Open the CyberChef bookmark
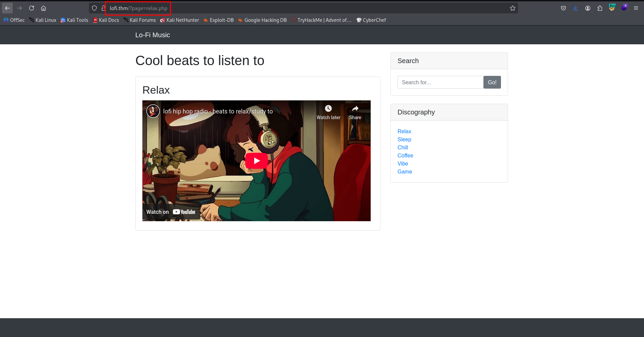Screen dimensions: 644x337 click(371, 20)
